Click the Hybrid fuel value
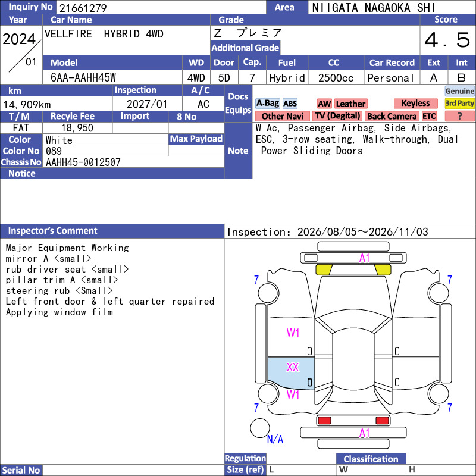The width and height of the screenshot is (476, 476). point(287,78)
